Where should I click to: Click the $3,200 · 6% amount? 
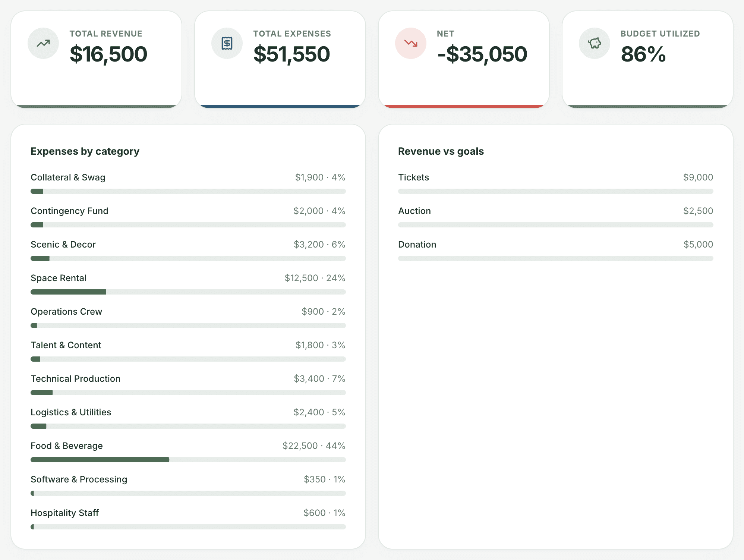tap(319, 245)
